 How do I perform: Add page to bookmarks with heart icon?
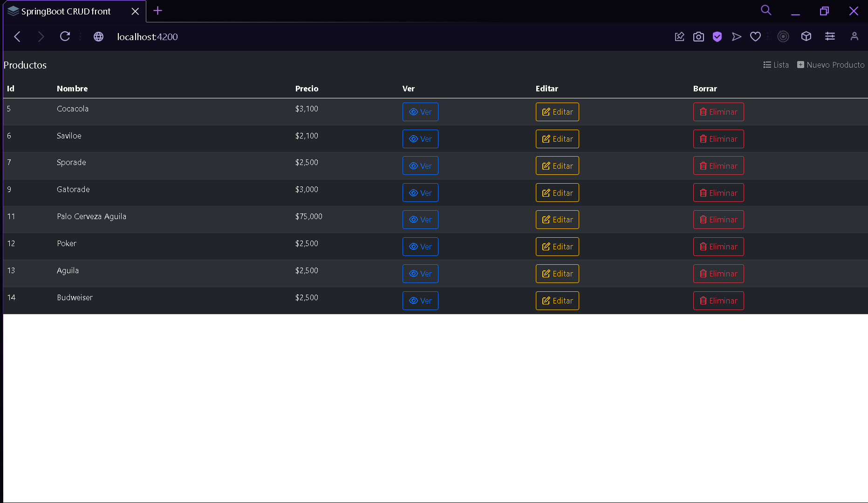pos(756,36)
